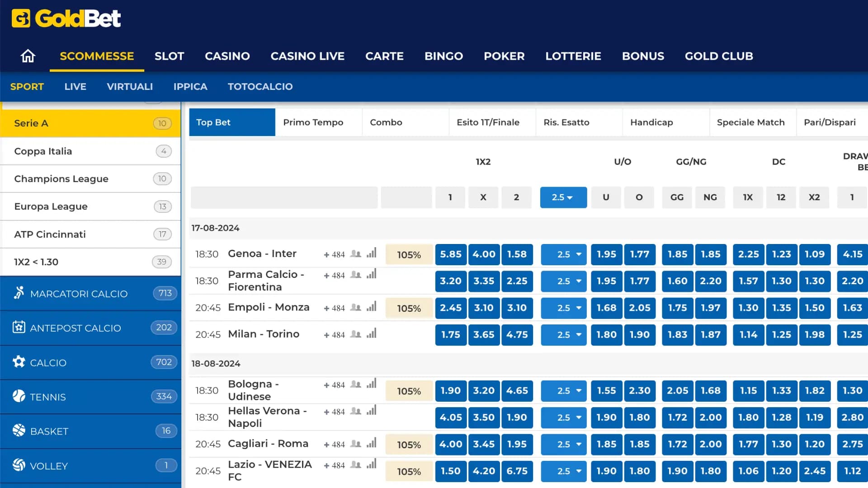Expand +484 more markets for Bologna - Udinese
868x488 pixels.
334,385
